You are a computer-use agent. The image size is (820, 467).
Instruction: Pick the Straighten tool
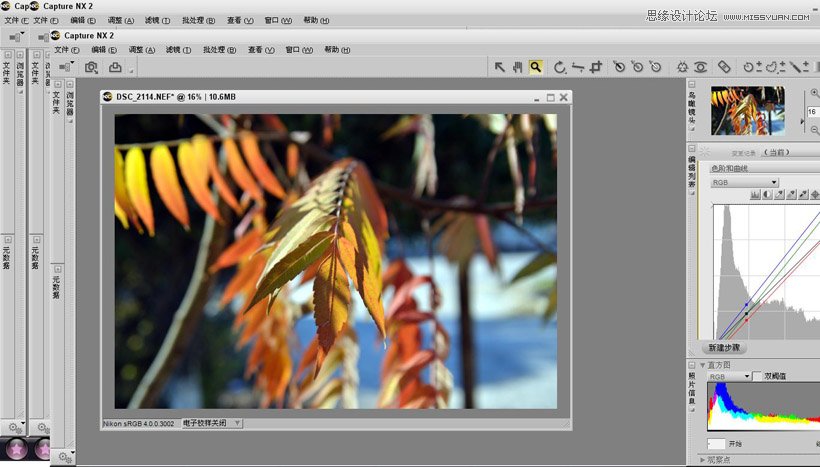[578, 67]
